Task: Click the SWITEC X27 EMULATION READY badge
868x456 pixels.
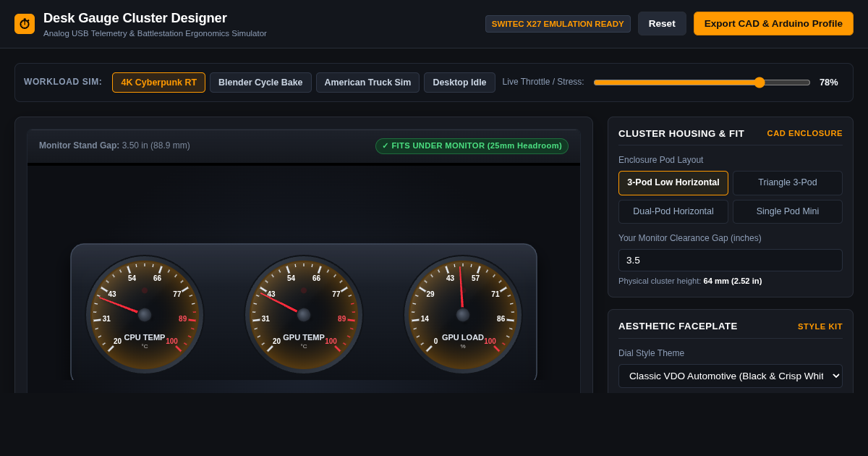Action: pos(558,24)
